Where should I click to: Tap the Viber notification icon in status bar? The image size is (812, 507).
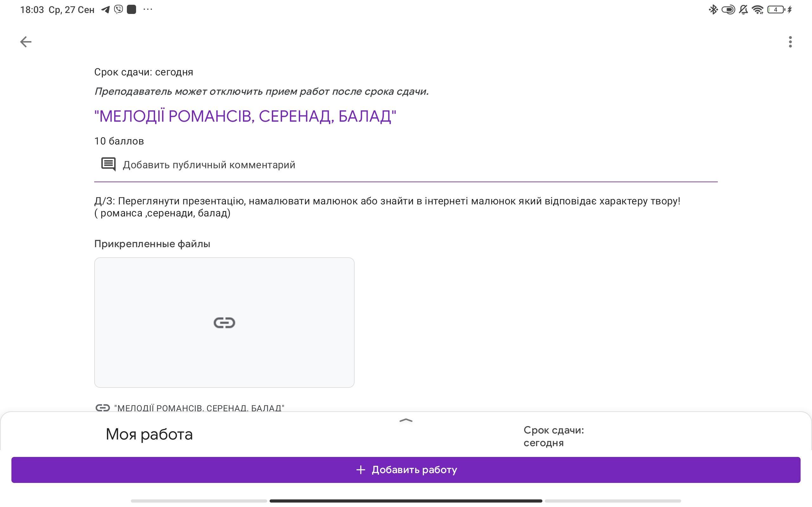(x=118, y=10)
